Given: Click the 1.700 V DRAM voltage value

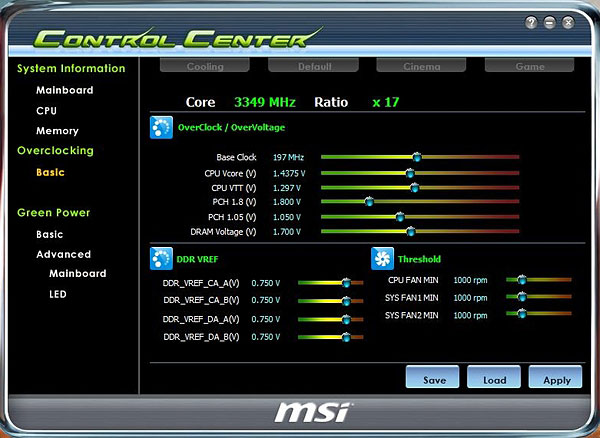Looking at the screenshot, I should tap(287, 231).
